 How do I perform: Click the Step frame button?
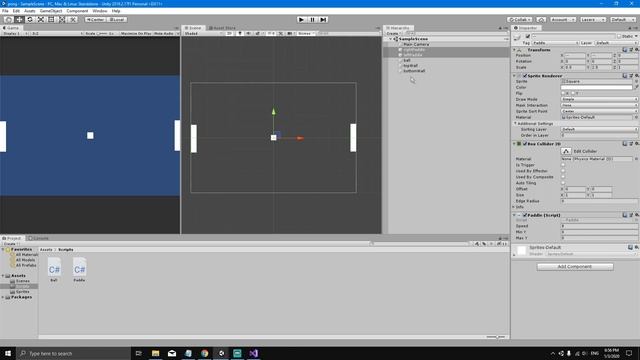323,20
